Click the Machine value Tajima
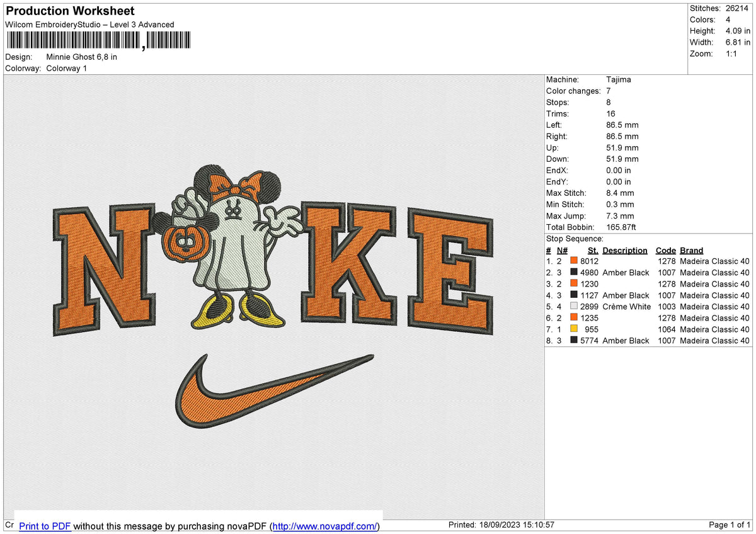756x534 pixels. click(619, 79)
